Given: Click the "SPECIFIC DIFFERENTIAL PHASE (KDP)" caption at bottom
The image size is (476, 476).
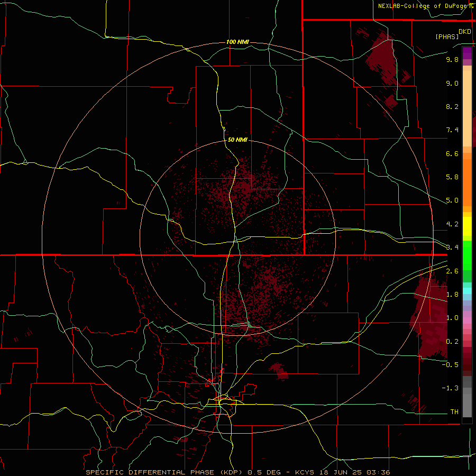Looking at the screenshot, I should (x=164, y=472).
